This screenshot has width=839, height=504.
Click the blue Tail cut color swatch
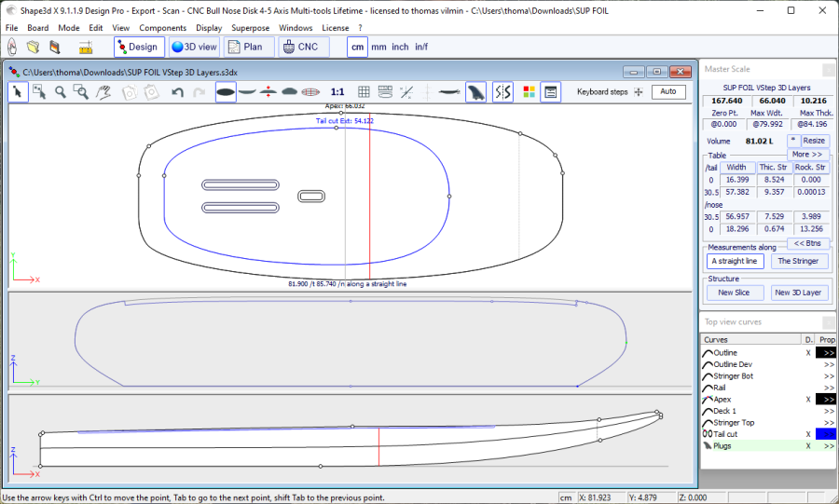coord(826,434)
